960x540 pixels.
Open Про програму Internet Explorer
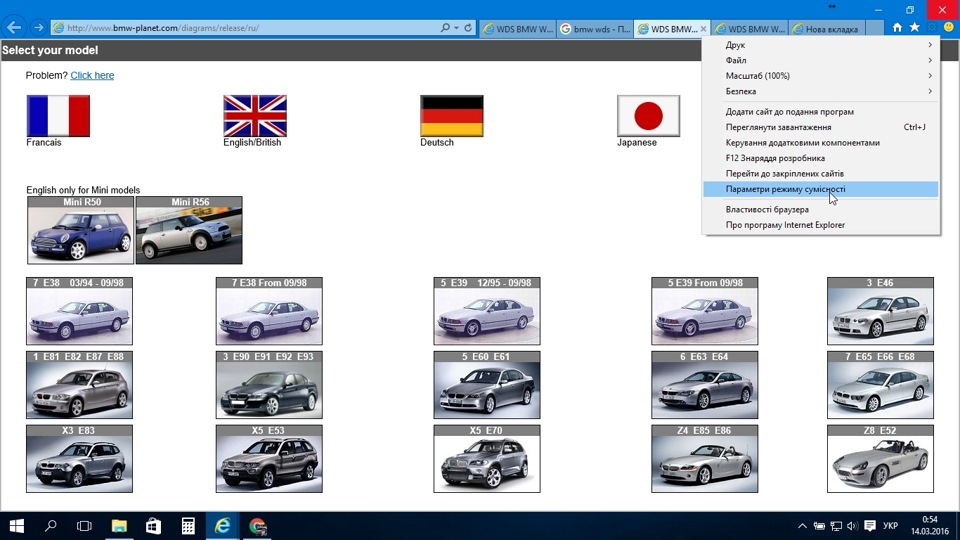point(821,225)
